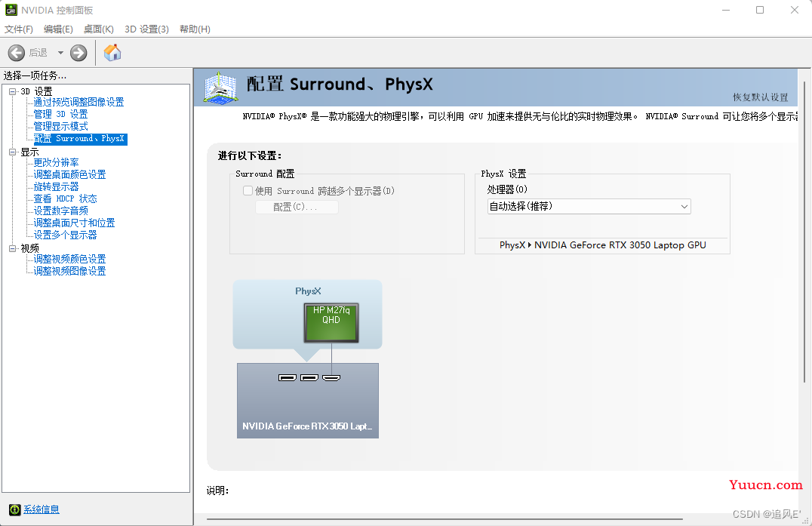Select 调整桌面尺寸和位置

(x=74, y=223)
